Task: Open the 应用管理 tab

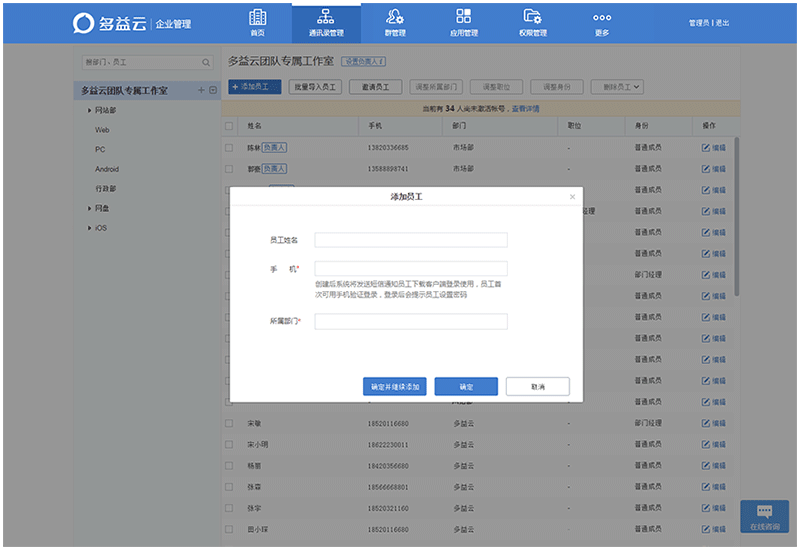Action: [464, 22]
